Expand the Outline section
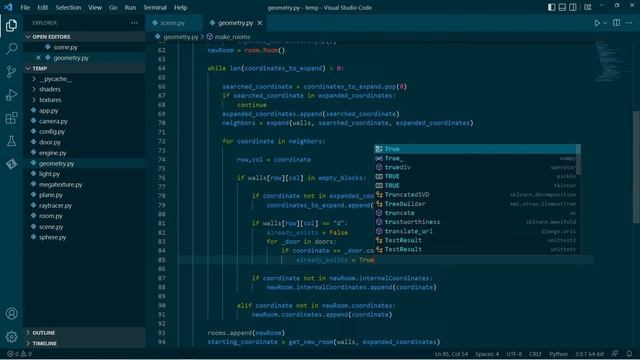 (x=84, y=333)
